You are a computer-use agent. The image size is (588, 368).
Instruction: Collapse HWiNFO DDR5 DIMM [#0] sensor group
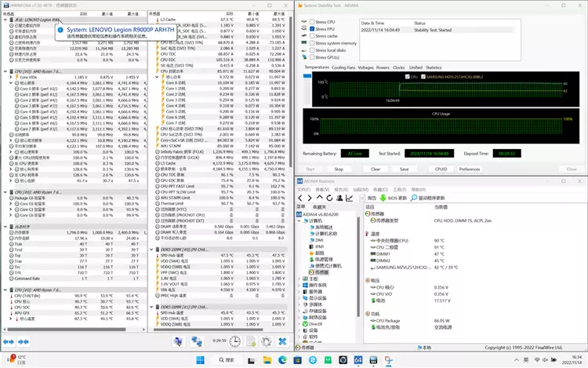click(151, 250)
